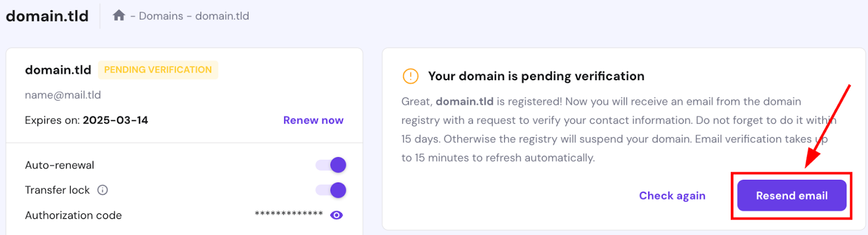
Task: Click the name@mail.tld contact email
Action: pos(63,95)
